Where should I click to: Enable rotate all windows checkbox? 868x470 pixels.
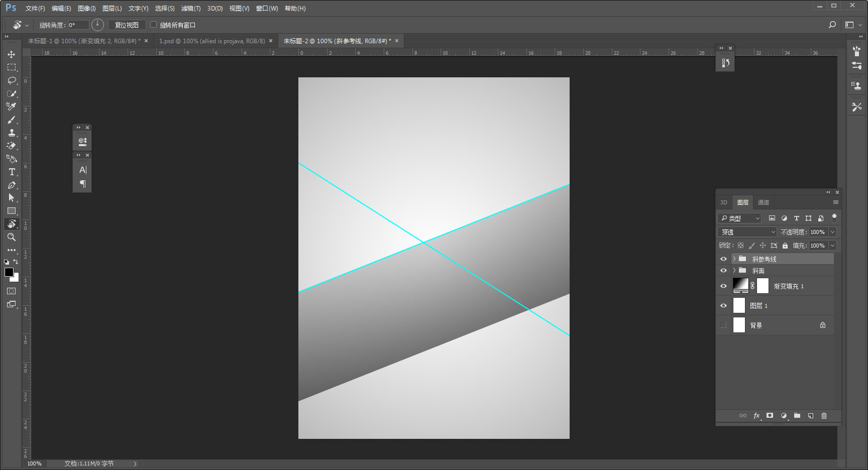coord(154,25)
